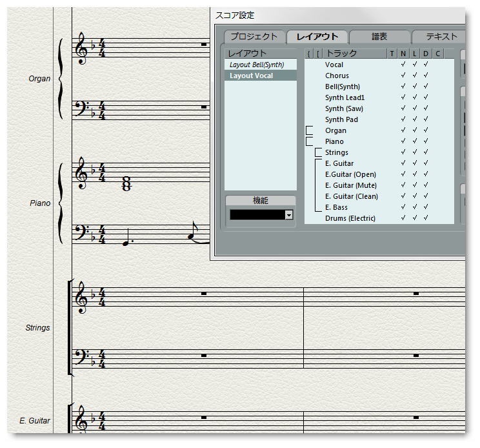
Task: Click the bass clef on Strings staff
Action: 82,358
